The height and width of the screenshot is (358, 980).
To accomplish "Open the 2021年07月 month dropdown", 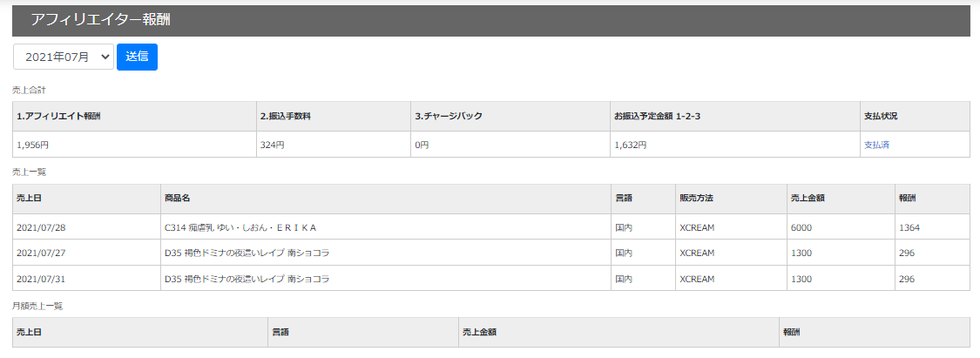I will [x=64, y=57].
